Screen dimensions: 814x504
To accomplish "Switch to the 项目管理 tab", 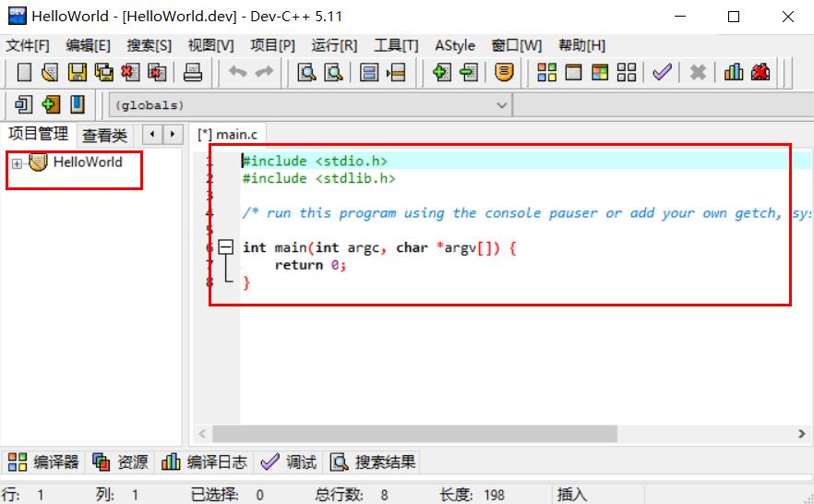I will pos(38,134).
